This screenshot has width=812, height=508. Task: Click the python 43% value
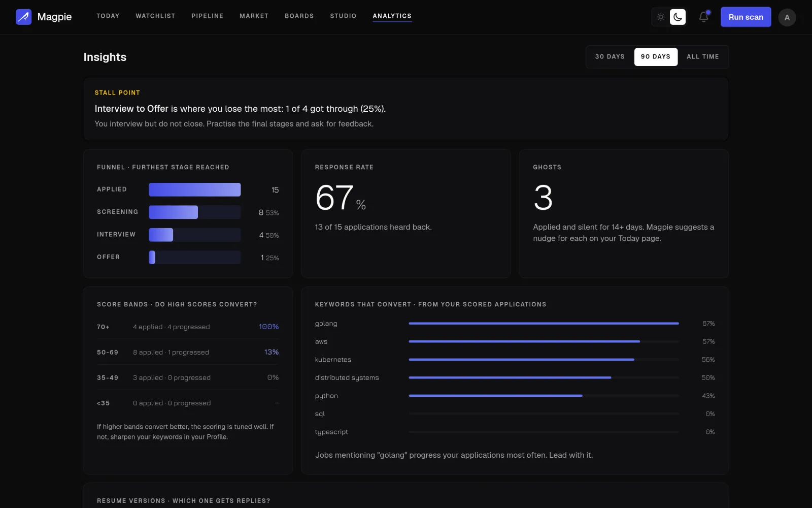click(708, 396)
